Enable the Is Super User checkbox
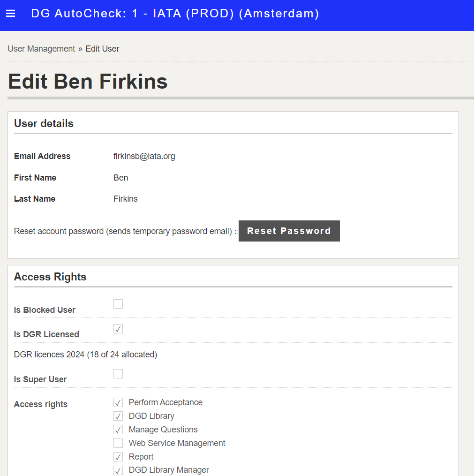Screen dimensions: 474x476 click(x=118, y=374)
